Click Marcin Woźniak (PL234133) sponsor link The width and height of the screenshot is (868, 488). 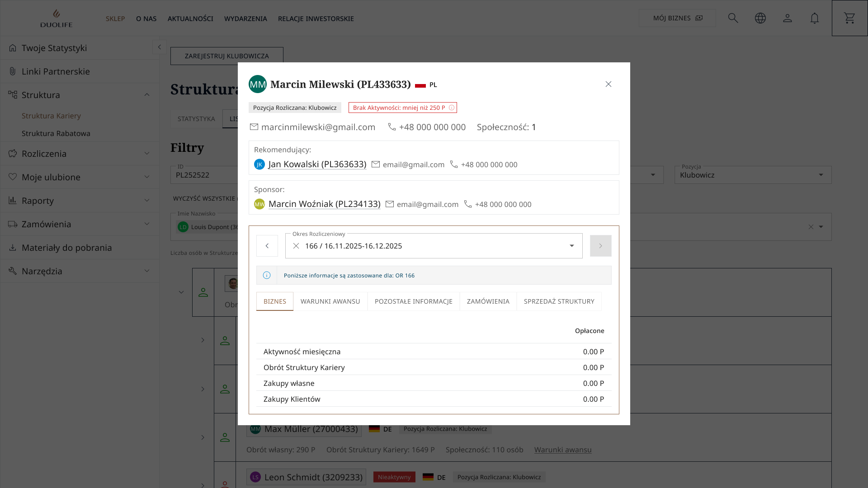pos(324,204)
